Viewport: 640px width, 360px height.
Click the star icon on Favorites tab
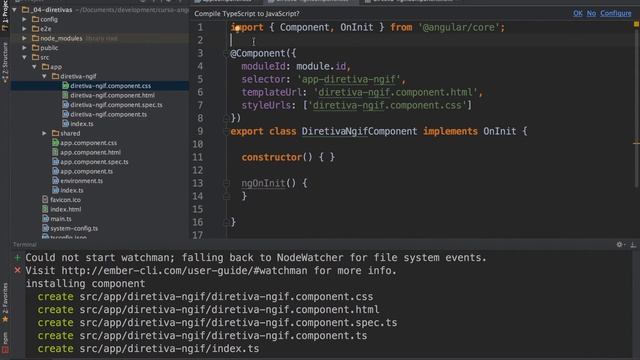[x=5, y=319]
